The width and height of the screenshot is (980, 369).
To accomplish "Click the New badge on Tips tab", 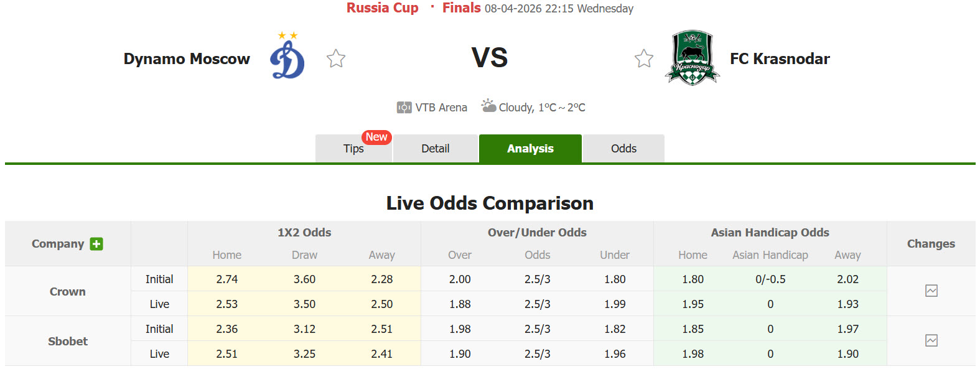I will click(x=376, y=137).
